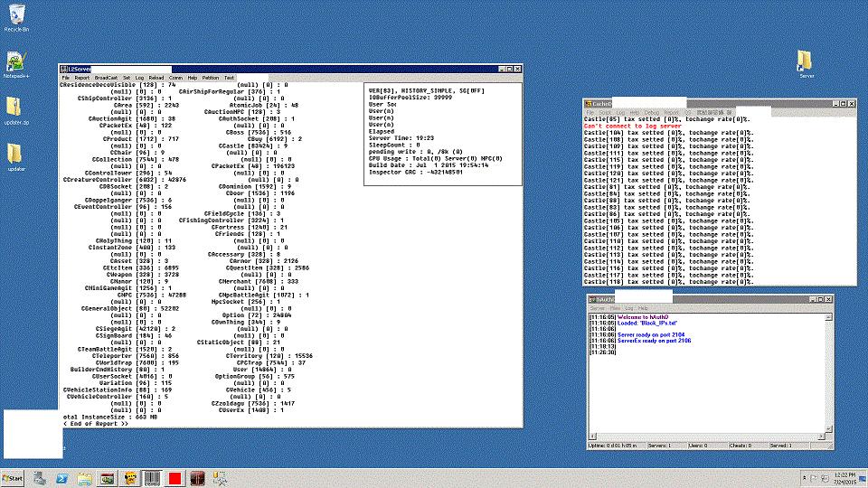Screen dimensions: 868x488
Task: Open Reload menu in L2Server window
Action: click(x=156, y=78)
